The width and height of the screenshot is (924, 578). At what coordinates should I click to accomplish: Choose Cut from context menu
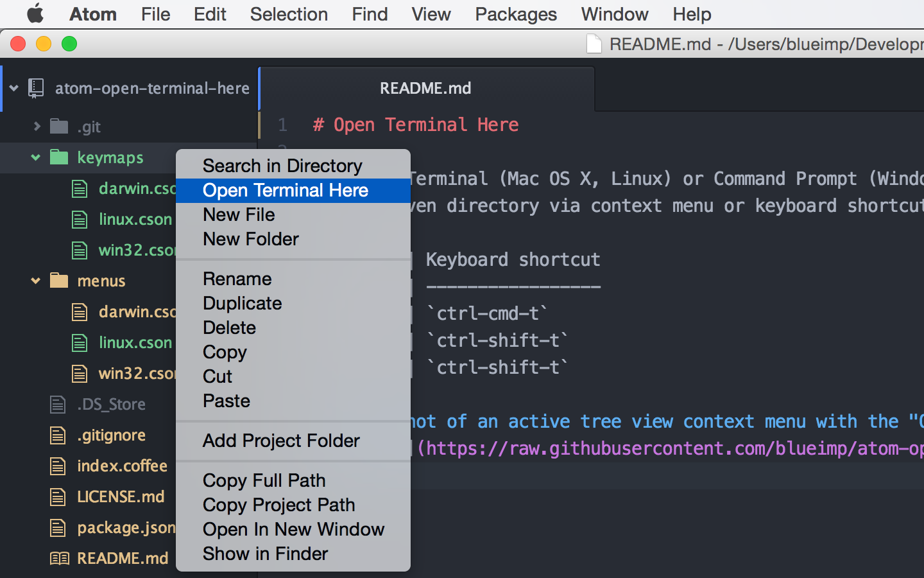293,376
